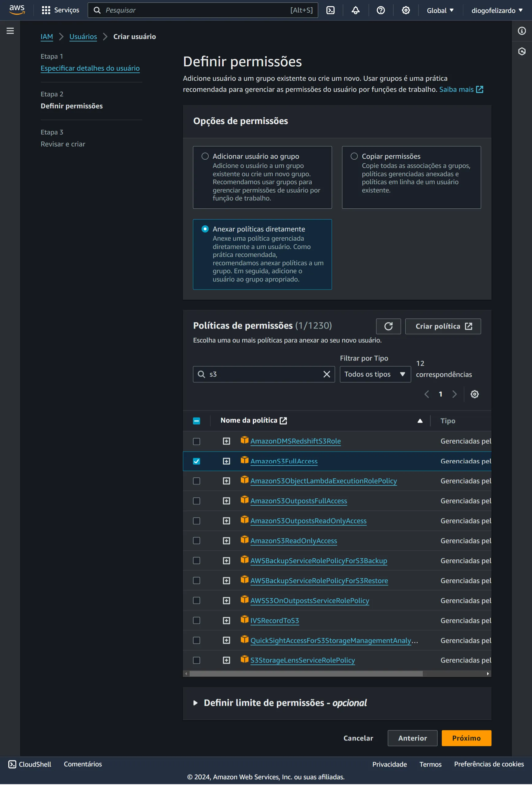Launch CloudShell from top bar icon

coord(330,10)
